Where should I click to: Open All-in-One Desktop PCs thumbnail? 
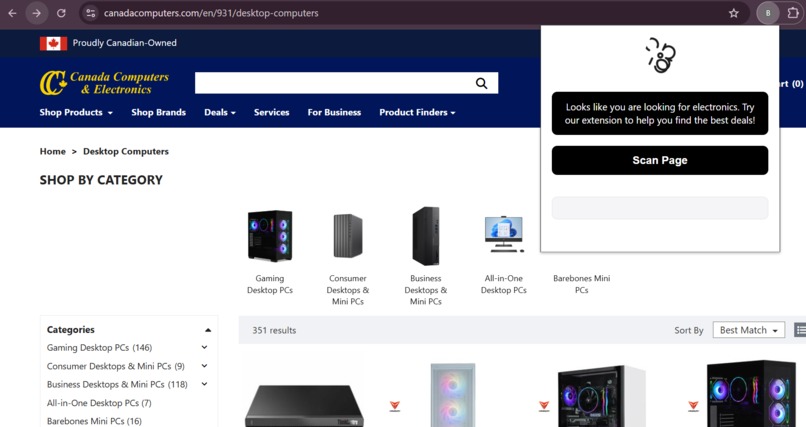504,234
